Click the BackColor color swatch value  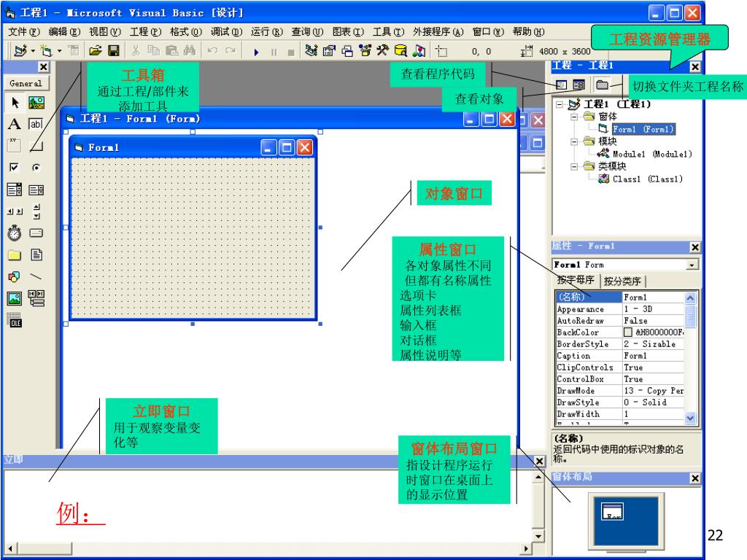click(628, 332)
